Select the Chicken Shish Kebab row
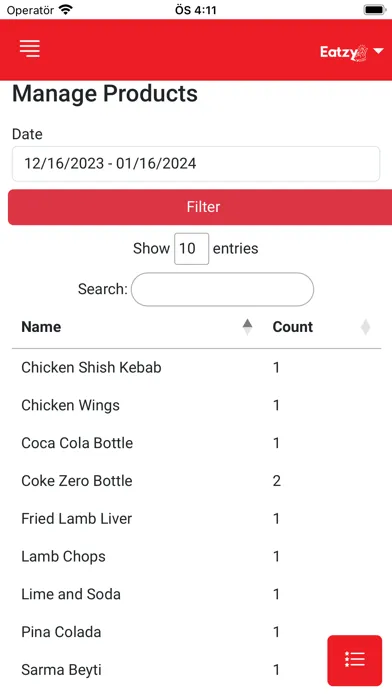 [x=196, y=368]
